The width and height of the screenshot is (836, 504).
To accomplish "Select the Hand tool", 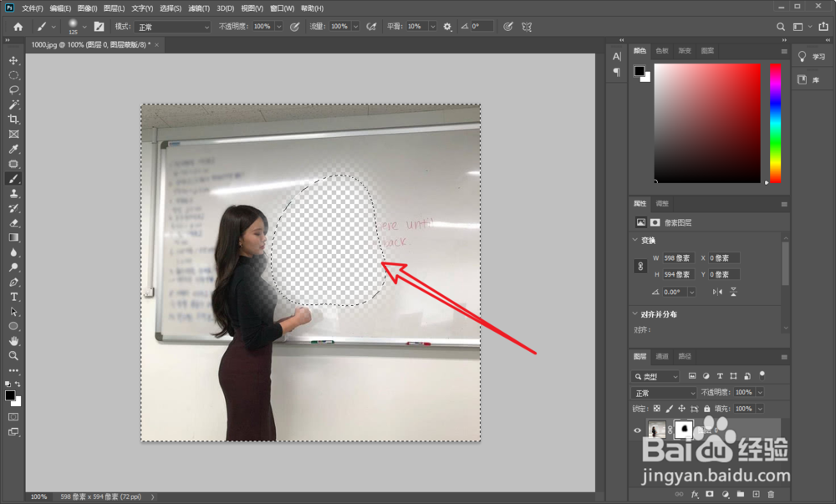I will point(14,341).
